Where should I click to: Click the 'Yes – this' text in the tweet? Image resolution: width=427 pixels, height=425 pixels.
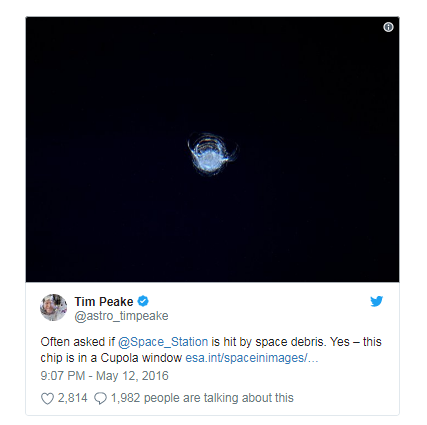[x=356, y=342]
